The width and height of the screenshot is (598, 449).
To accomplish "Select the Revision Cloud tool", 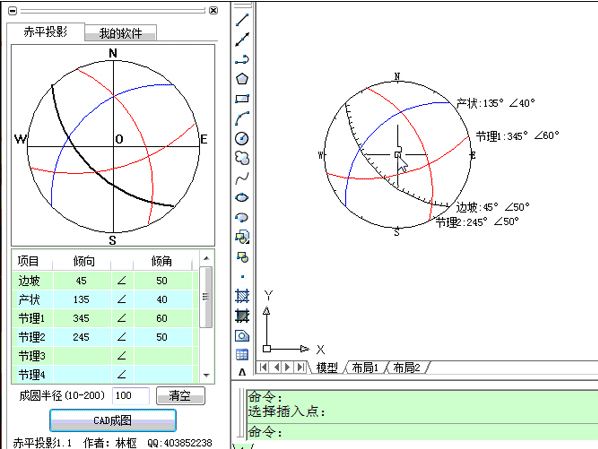I will tap(242, 158).
